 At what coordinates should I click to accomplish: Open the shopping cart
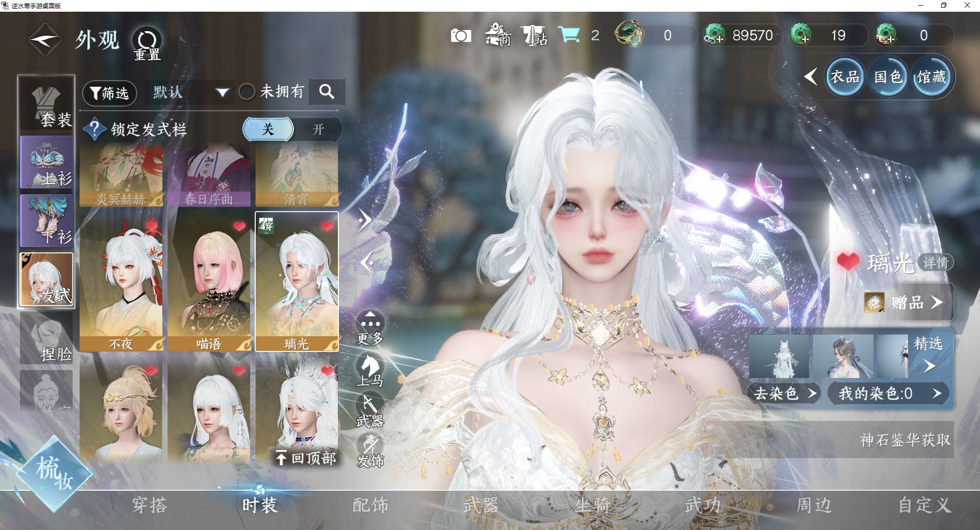(x=569, y=35)
